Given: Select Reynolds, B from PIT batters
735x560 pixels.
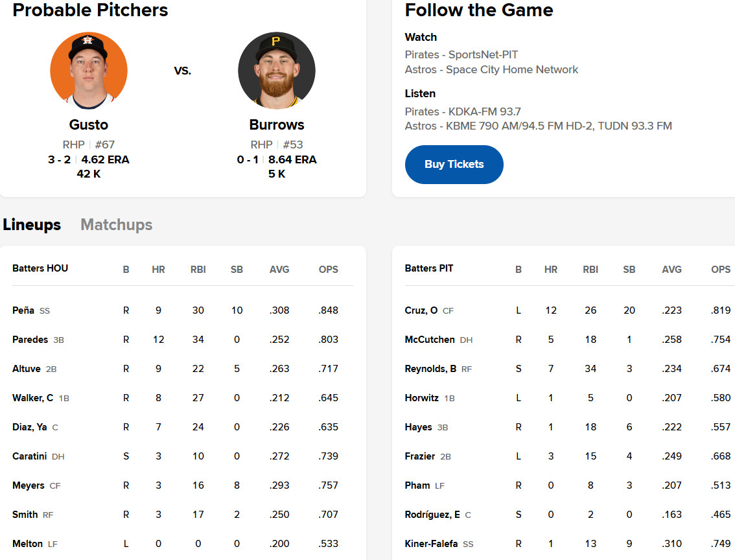Looking at the screenshot, I should [431, 369].
